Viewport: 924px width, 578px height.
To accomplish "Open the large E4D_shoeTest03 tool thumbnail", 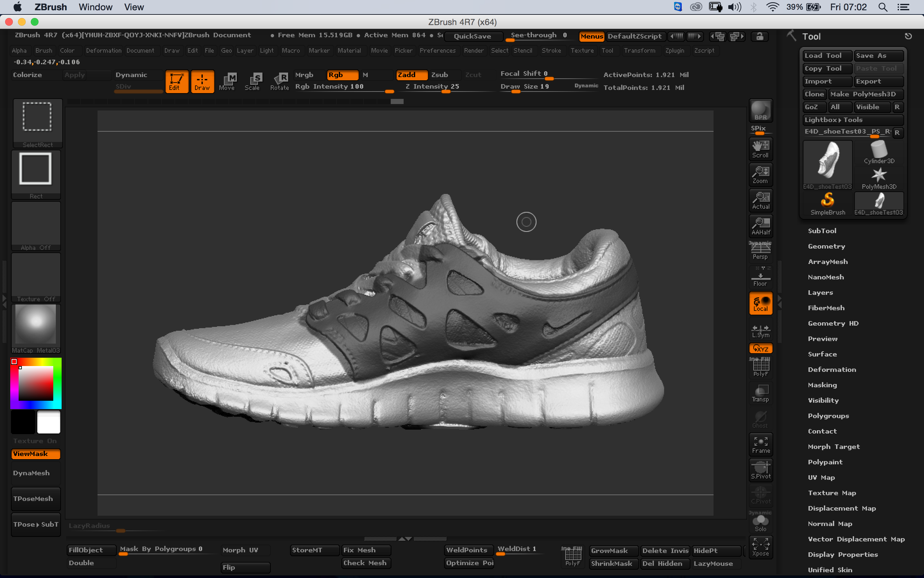I will [827, 165].
